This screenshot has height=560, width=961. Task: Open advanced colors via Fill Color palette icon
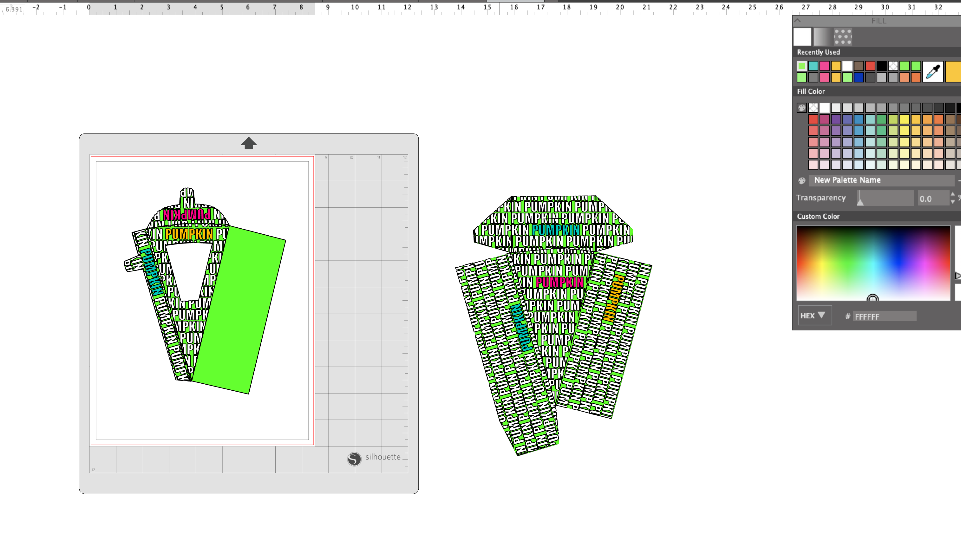[802, 108]
